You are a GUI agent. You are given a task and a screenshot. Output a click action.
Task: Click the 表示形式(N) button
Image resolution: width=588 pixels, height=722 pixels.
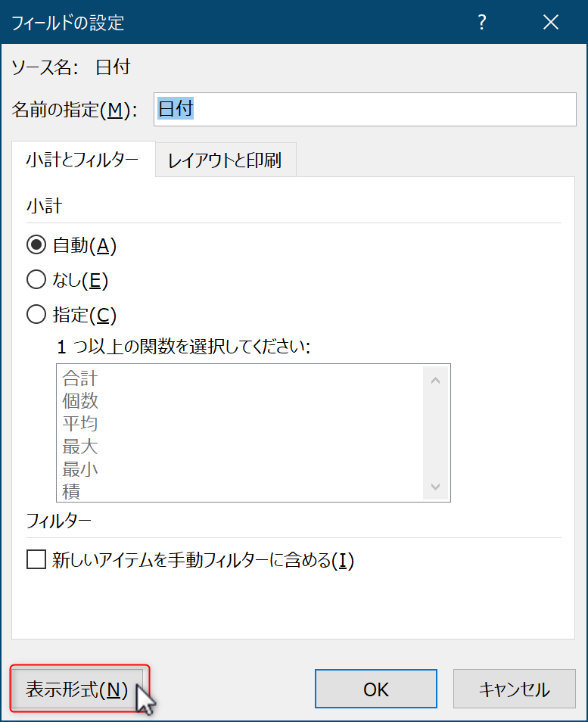coord(77,689)
